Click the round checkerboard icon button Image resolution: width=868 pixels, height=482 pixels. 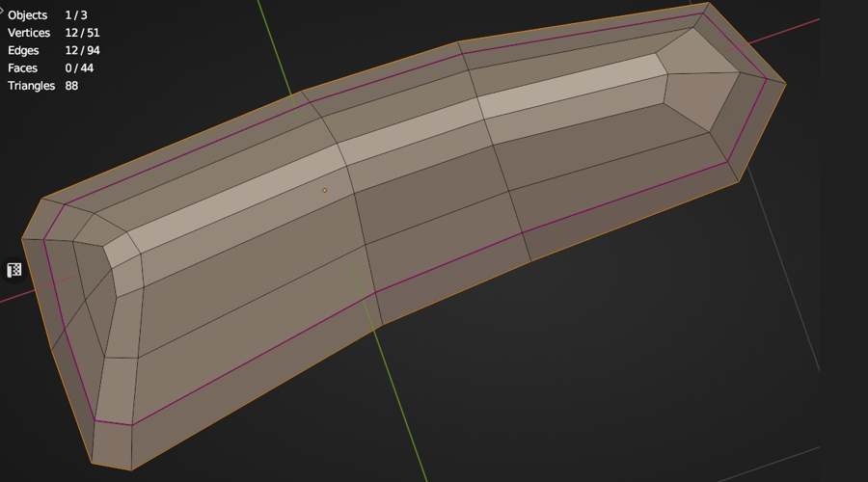click(x=14, y=270)
